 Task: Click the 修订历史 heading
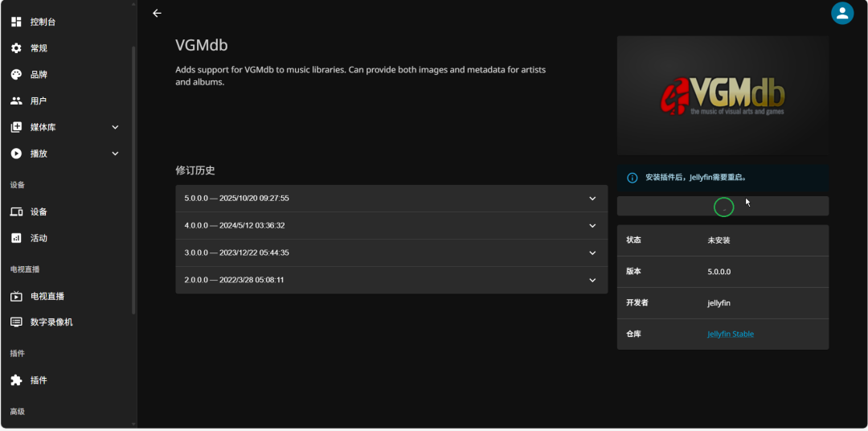194,170
